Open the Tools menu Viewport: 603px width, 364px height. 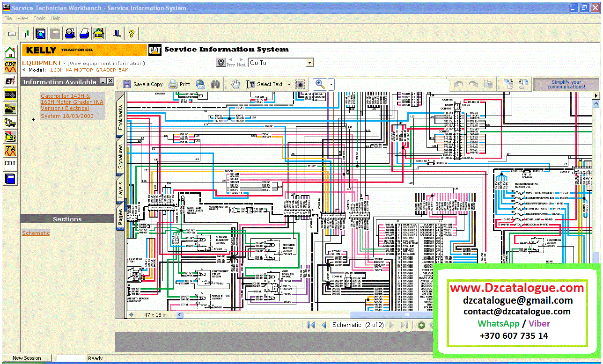point(39,18)
